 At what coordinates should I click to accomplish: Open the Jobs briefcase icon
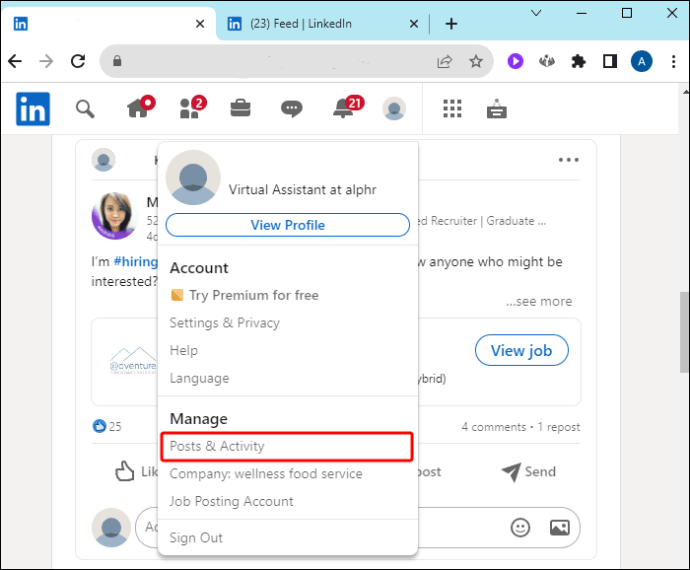coord(240,108)
